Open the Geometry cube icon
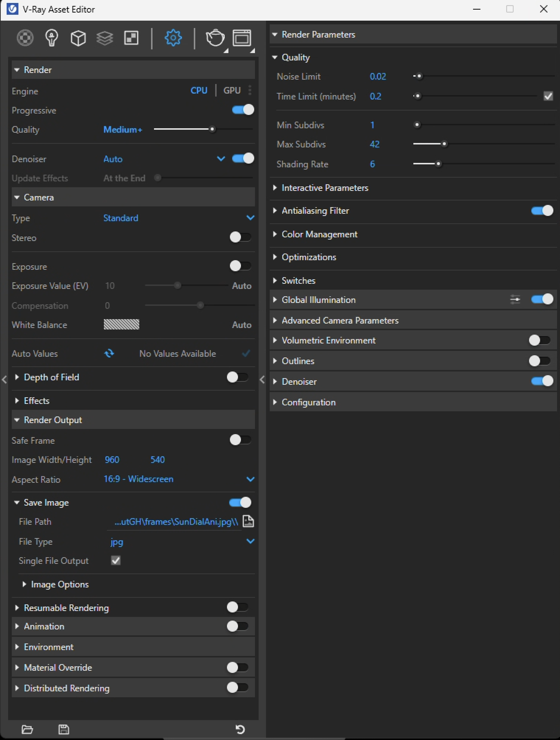 [x=78, y=38]
